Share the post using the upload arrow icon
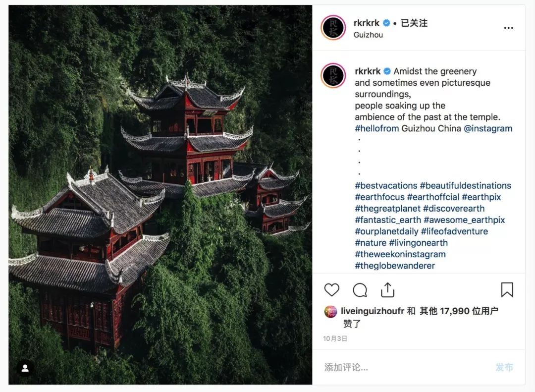Image resolution: width=535 pixels, height=392 pixels. [387, 290]
